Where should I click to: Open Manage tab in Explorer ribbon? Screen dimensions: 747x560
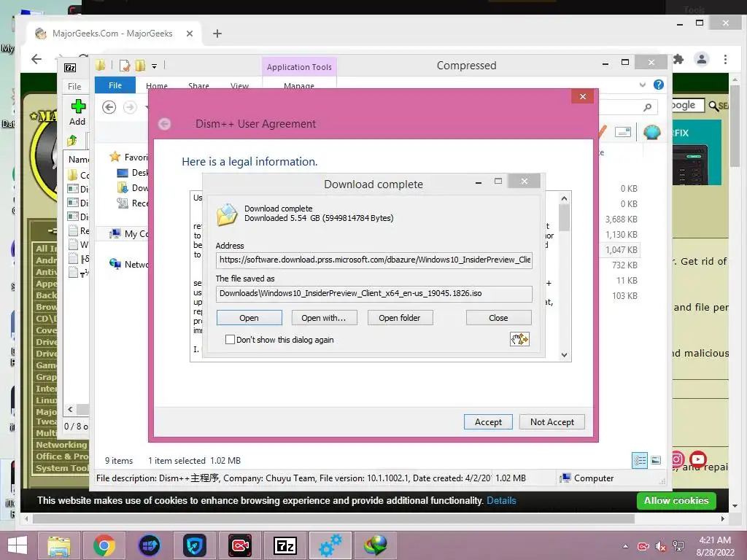(x=298, y=86)
